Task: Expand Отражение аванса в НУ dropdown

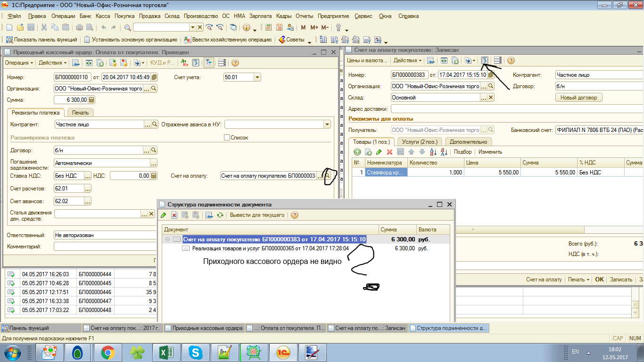Action: click(327, 124)
